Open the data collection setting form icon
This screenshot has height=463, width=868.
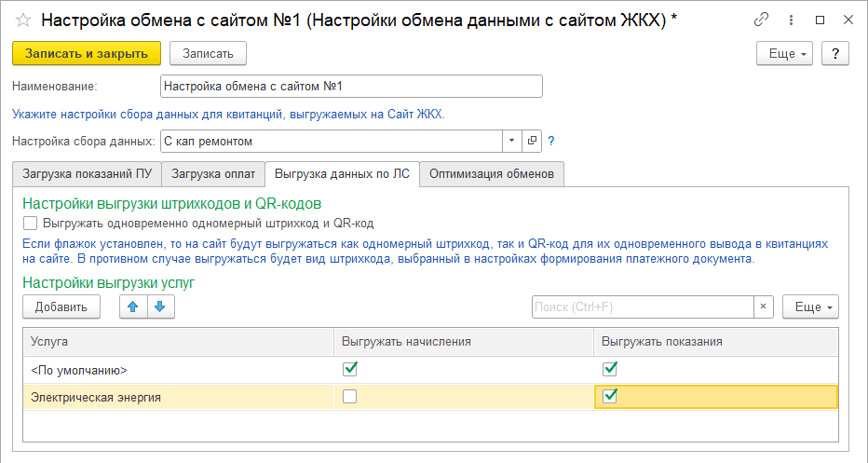coord(532,142)
